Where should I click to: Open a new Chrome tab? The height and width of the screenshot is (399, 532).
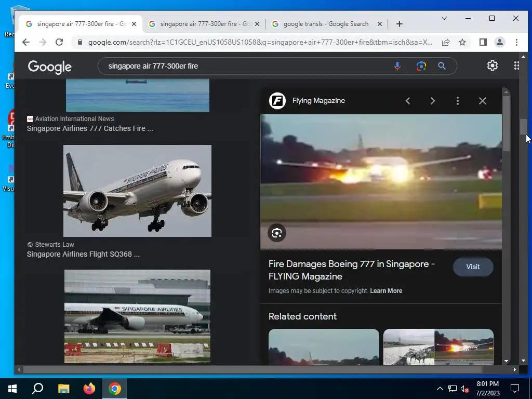coord(400,24)
